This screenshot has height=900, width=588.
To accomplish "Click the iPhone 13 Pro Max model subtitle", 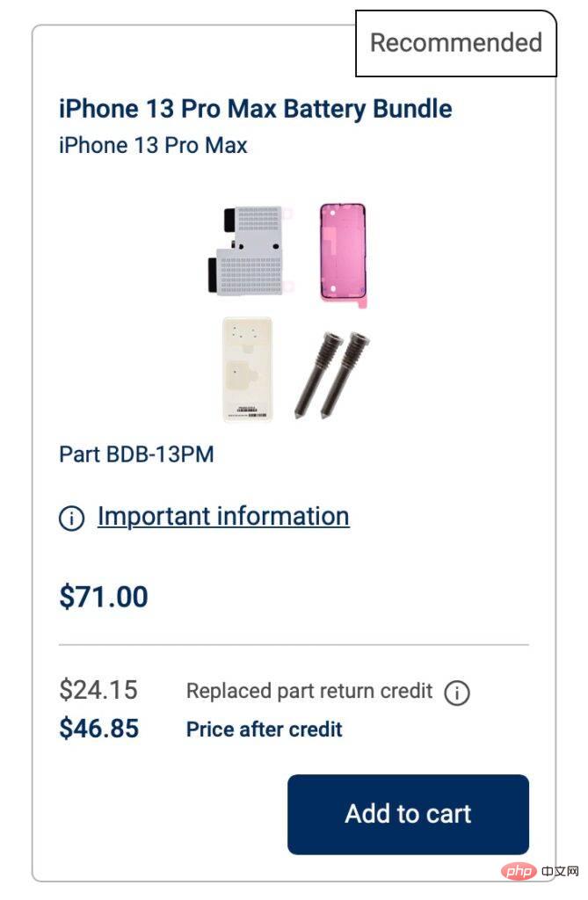I will 153,144.
